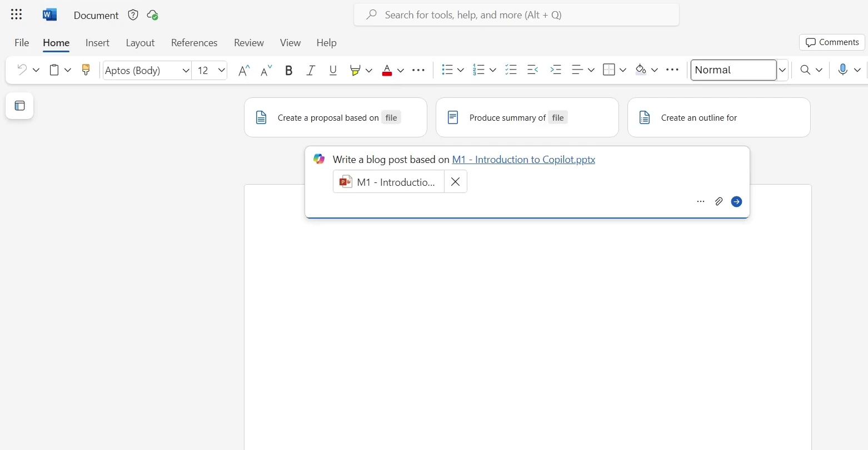Viewport: 868px width, 450px height.
Task: Remove the attached M1 file chip
Action: [x=455, y=182]
